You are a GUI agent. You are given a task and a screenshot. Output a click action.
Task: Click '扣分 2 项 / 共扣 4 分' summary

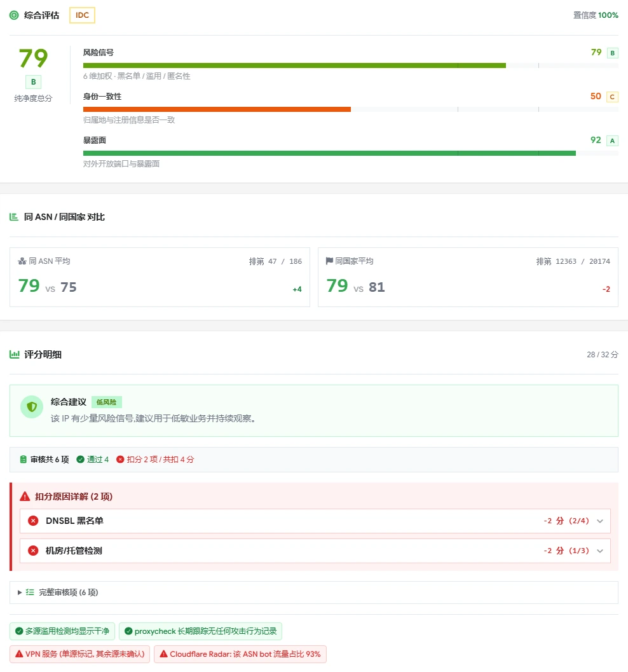point(160,460)
